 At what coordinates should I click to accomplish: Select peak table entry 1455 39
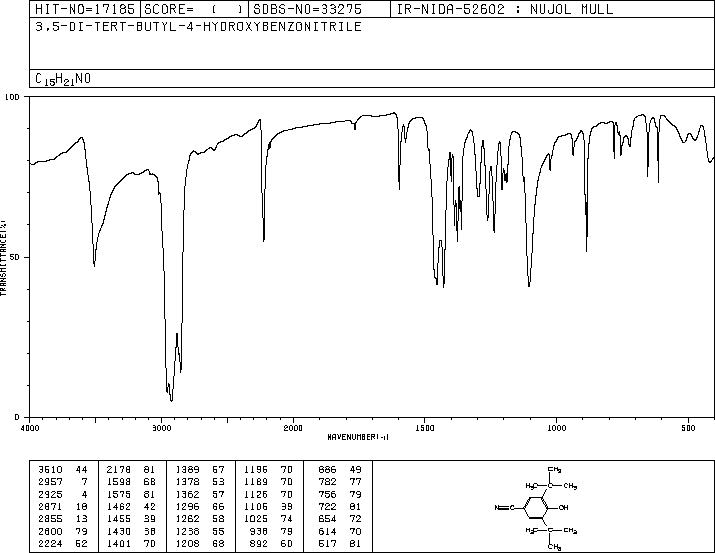199,519
